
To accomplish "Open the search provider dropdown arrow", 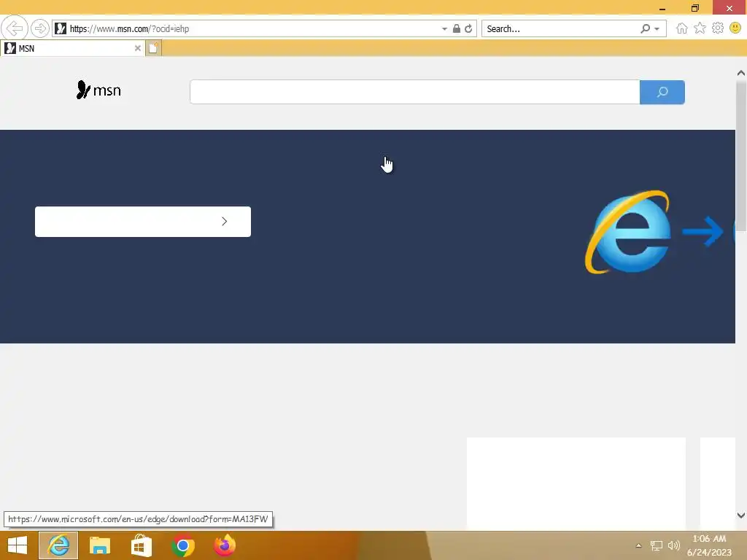I will pos(657,29).
